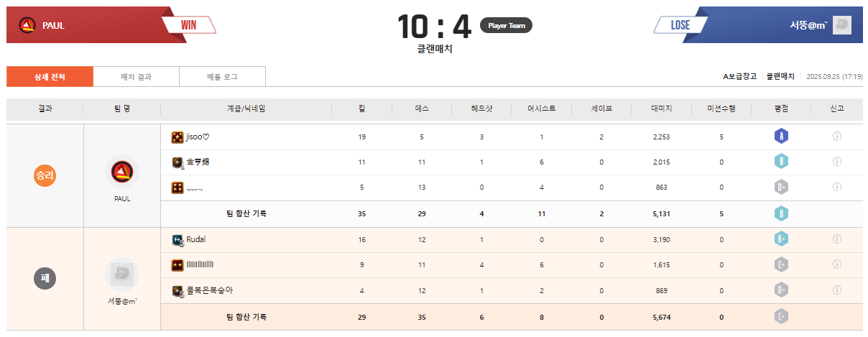Click the Player Team badge
Screen dimensions: 868x337
pos(506,26)
